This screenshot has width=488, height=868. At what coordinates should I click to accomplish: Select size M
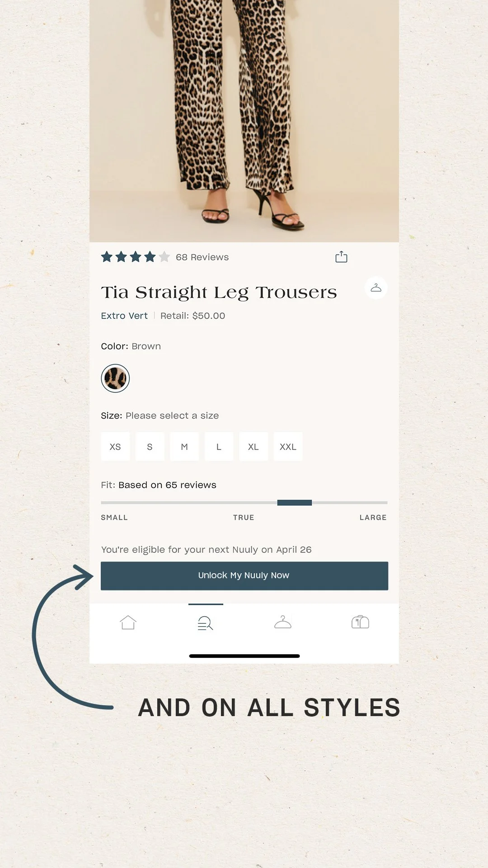(x=184, y=447)
